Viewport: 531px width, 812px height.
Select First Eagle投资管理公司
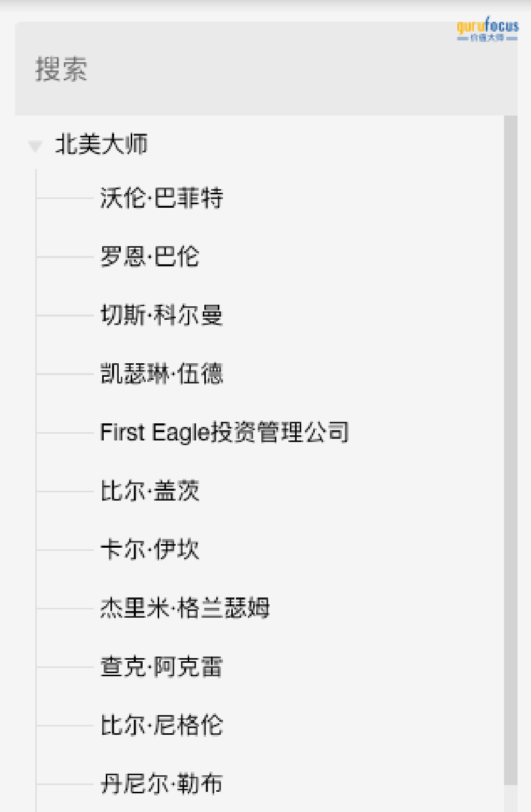(x=225, y=432)
